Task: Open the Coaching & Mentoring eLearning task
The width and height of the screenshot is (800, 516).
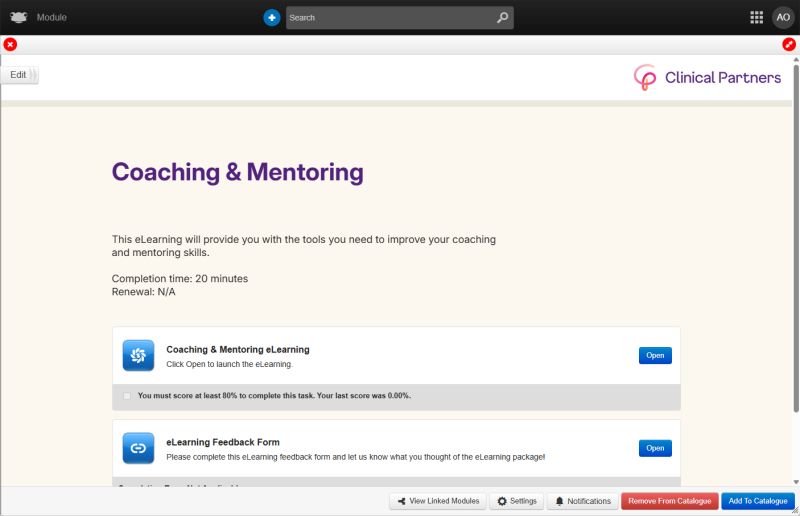Action: coord(655,355)
